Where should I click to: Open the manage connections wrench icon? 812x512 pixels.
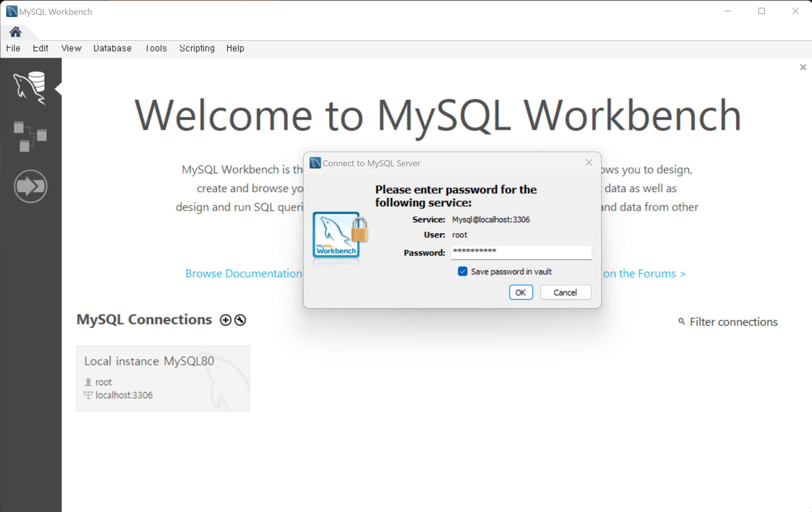(240, 320)
